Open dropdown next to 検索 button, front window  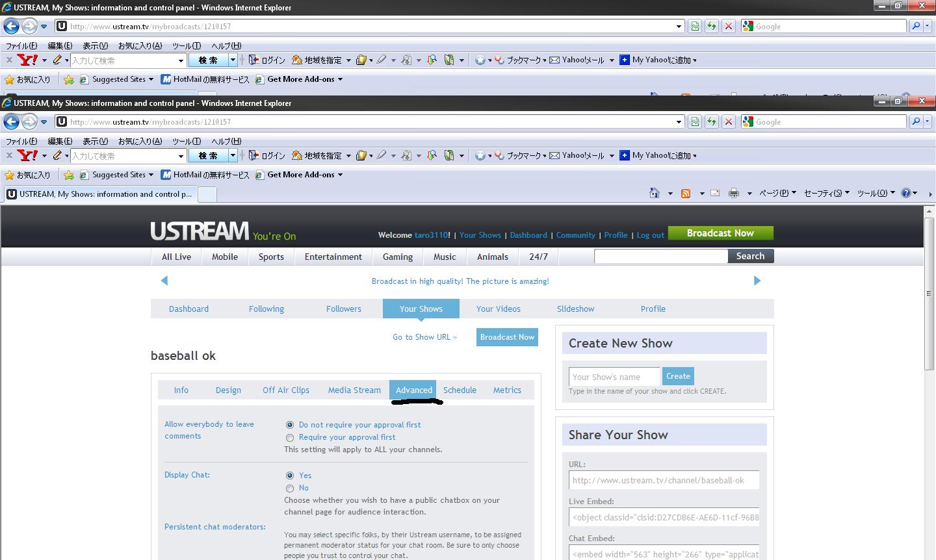pyautogui.click(x=233, y=155)
